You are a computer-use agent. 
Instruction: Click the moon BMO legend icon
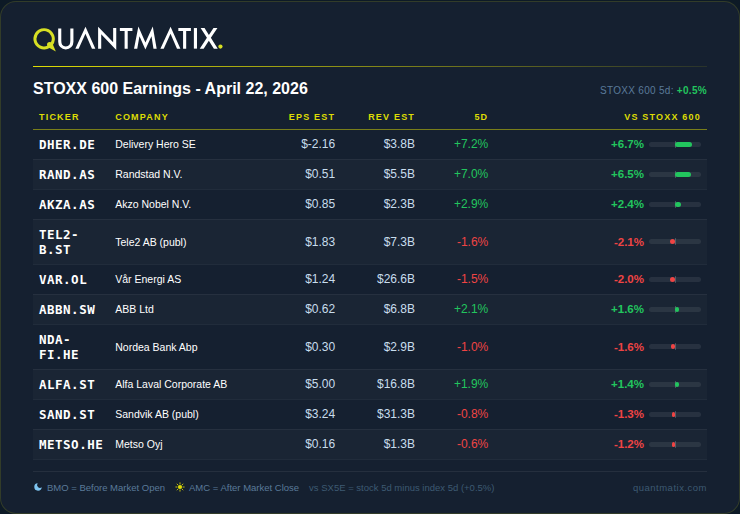(38, 487)
